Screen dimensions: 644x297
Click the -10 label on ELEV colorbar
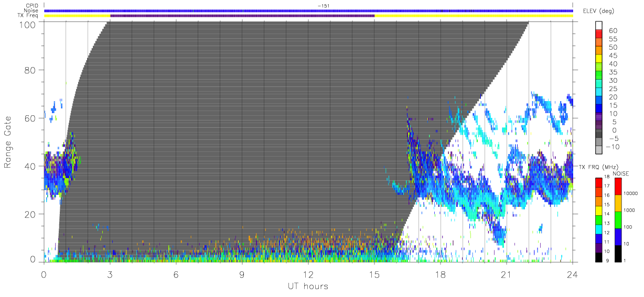coord(611,147)
